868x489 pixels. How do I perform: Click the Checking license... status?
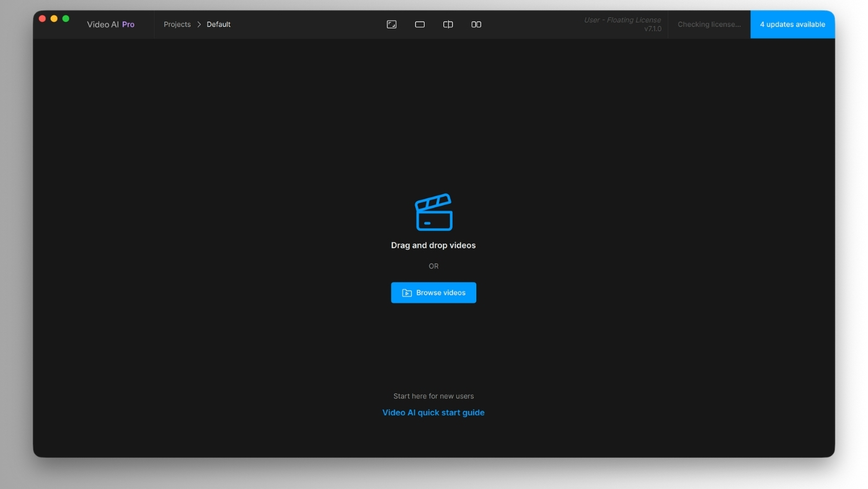[709, 24]
